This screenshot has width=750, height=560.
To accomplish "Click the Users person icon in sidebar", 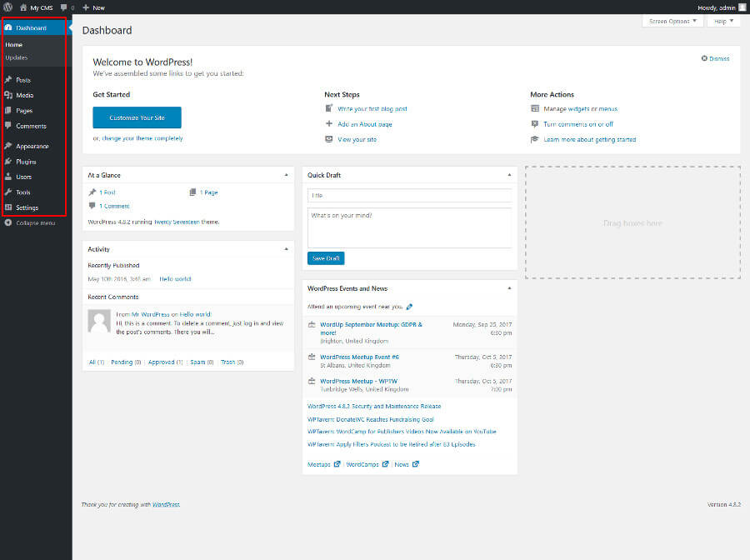I will (x=8, y=177).
